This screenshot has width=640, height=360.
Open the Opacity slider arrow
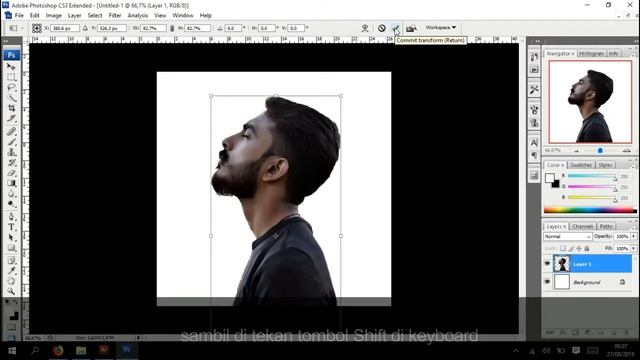(x=633, y=236)
